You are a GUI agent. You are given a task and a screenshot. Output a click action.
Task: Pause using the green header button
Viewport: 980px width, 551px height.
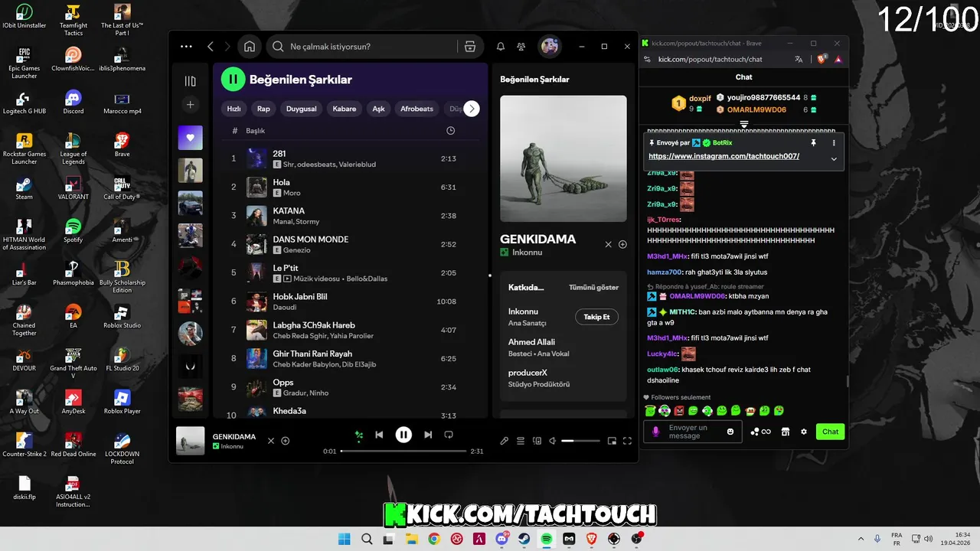pos(233,79)
